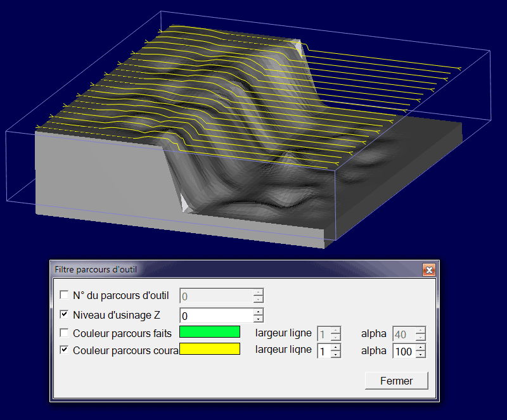Click the 'Niveau d'usinage Z' label
This screenshot has height=420, width=507.
click(117, 315)
